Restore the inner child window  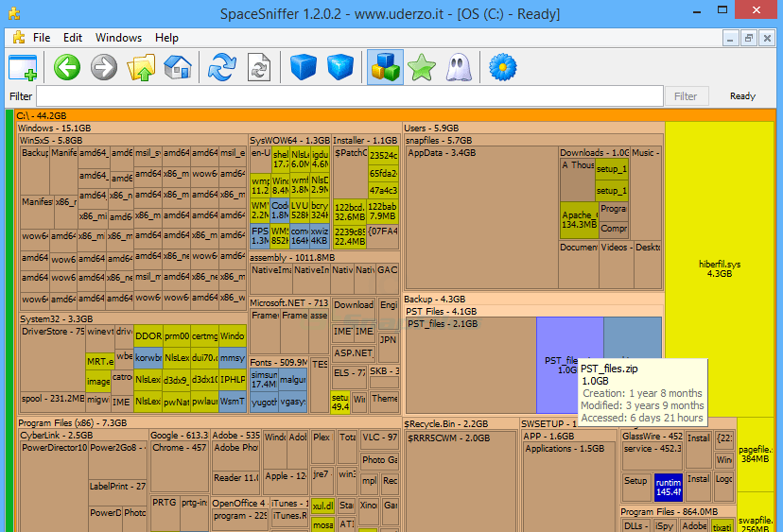tap(749, 38)
